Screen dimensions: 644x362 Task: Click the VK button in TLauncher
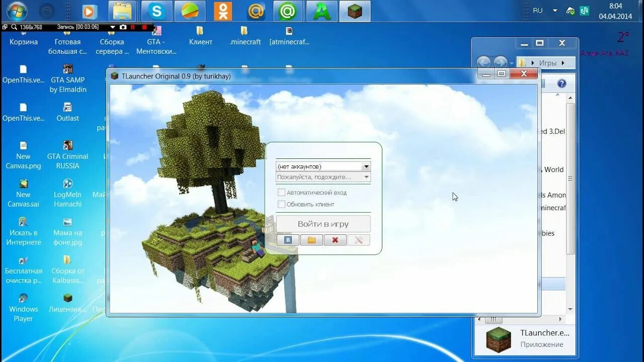click(288, 240)
